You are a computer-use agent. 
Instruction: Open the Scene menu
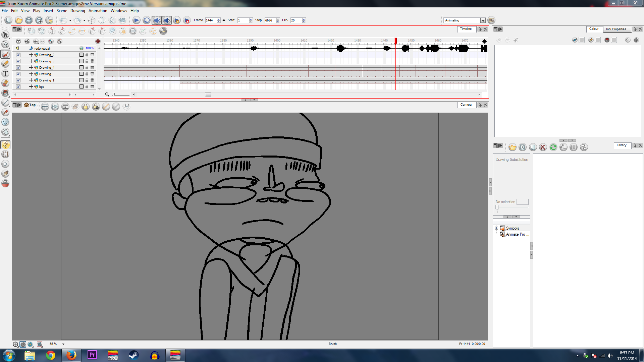pyautogui.click(x=62, y=11)
